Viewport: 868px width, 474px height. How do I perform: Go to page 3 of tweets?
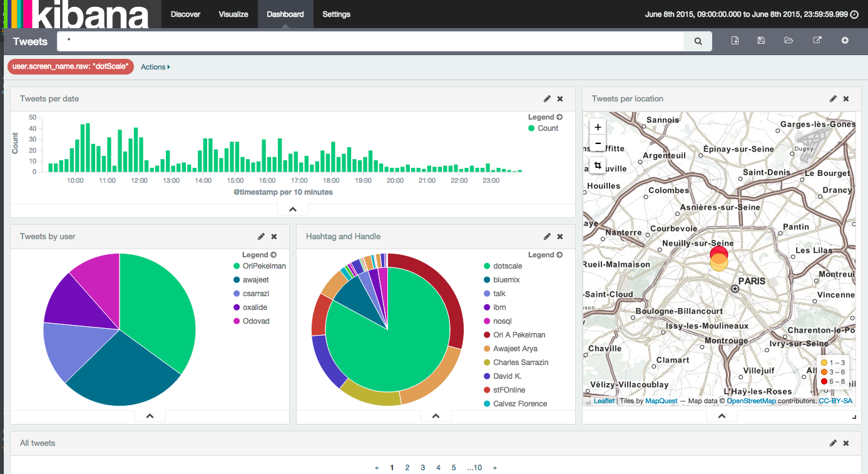tap(423, 468)
